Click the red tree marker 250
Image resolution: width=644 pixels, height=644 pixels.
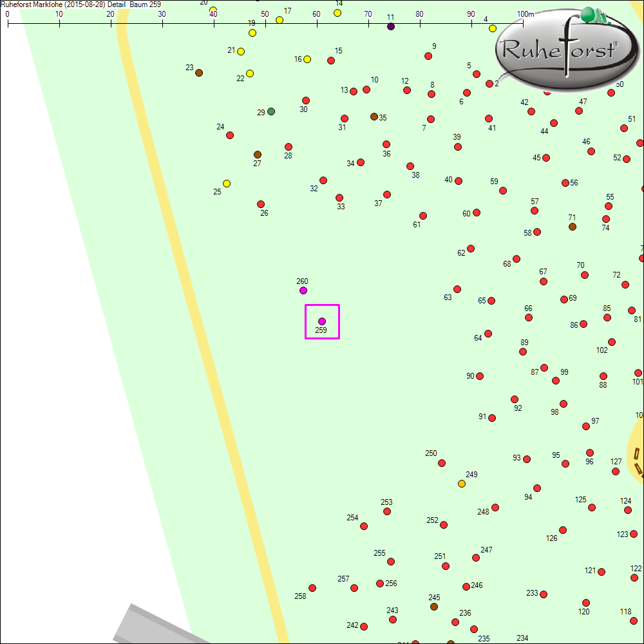pyautogui.click(x=442, y=463)
